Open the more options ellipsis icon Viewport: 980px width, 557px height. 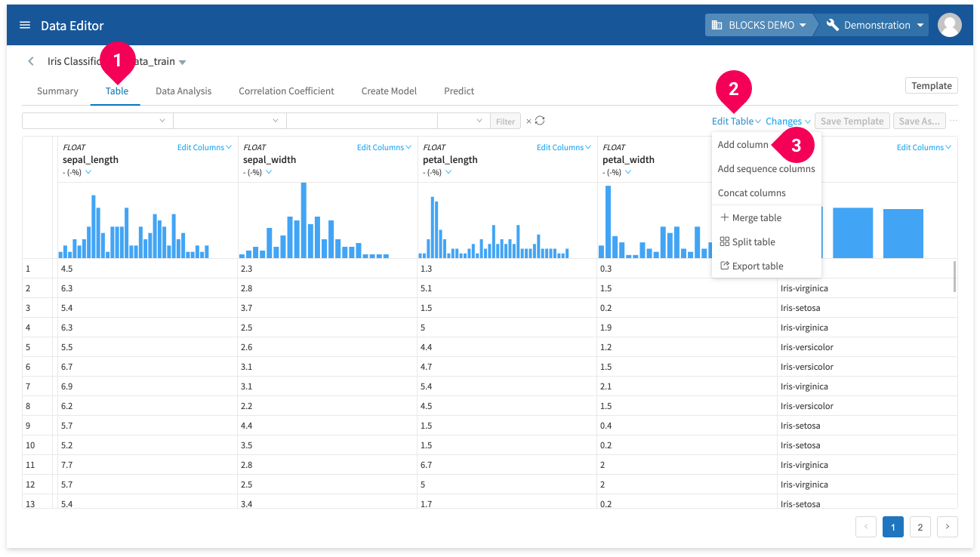[x=954, y=121]
